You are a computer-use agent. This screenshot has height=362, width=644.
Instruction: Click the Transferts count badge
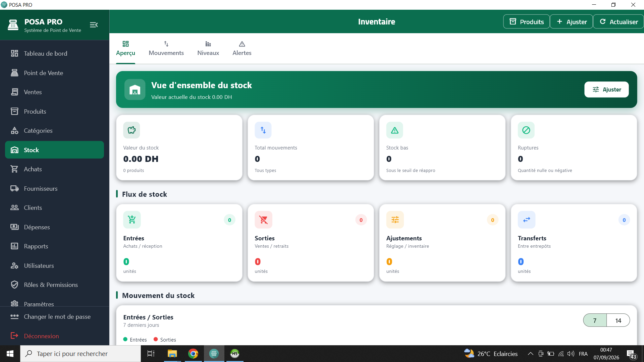click(x=624, y=220)
